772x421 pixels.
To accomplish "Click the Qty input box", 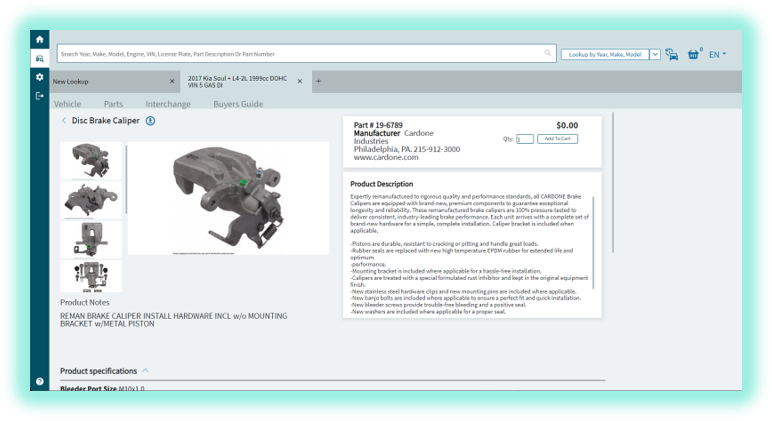I will [x=525, y=139].
